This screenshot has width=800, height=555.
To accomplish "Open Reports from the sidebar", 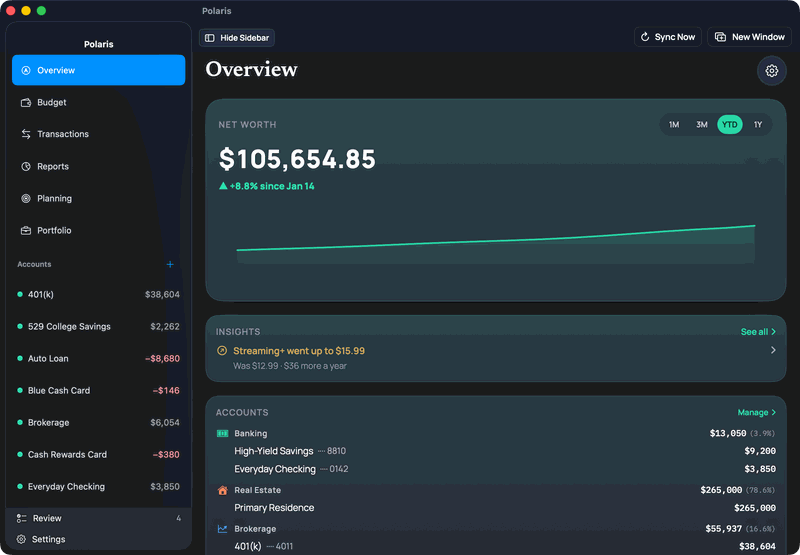I will [x=98, y=166].
